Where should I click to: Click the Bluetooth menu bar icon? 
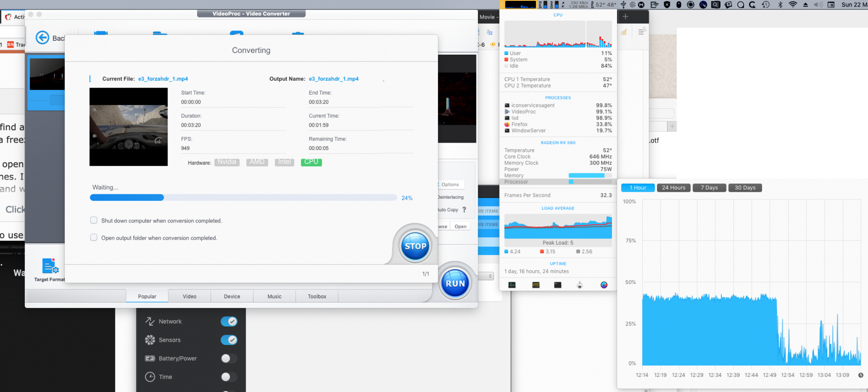point(780,5)
